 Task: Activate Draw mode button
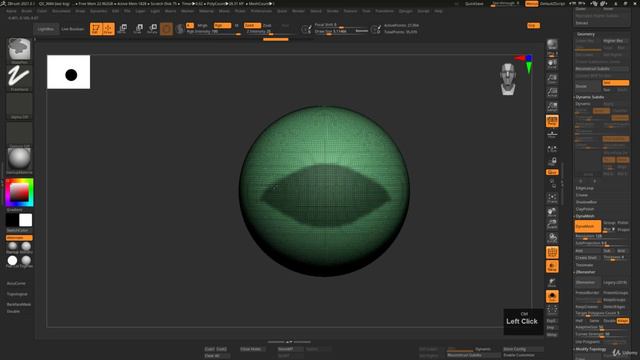coord(109,29)
